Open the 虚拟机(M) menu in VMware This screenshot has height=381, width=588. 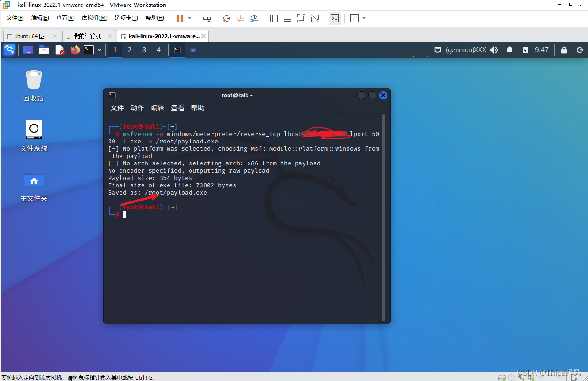pos(94,18)
